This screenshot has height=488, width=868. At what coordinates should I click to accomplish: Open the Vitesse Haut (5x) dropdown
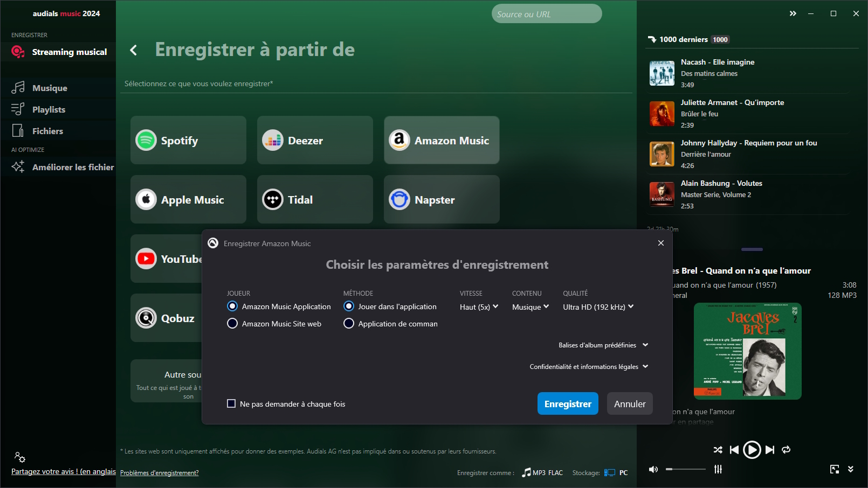point(479,306)
